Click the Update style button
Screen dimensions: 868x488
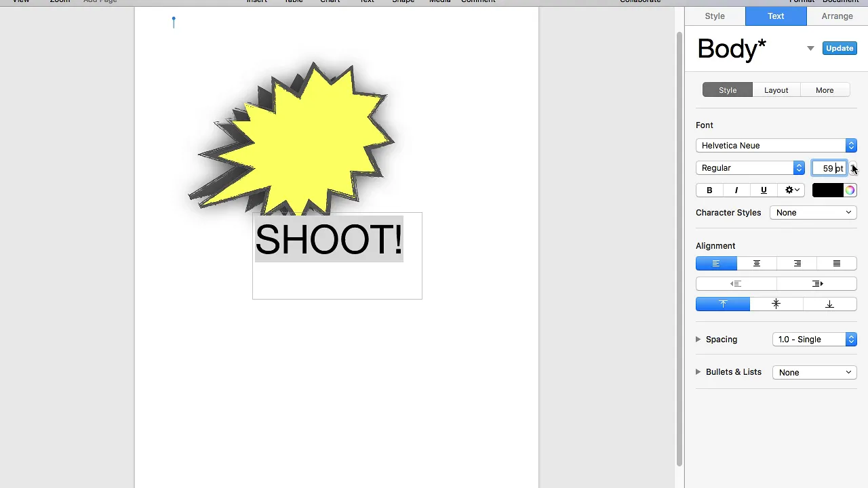tap(840, 48)
